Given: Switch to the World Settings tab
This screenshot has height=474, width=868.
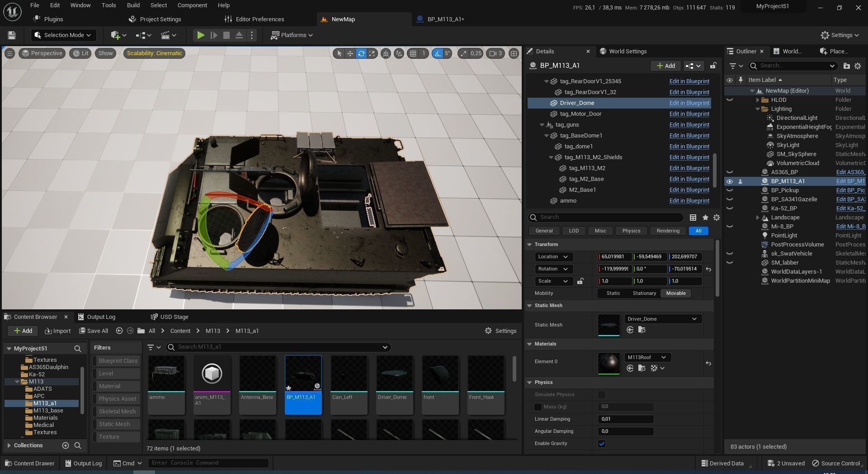Looking at the screenshot, I should (x=627, y=52).
